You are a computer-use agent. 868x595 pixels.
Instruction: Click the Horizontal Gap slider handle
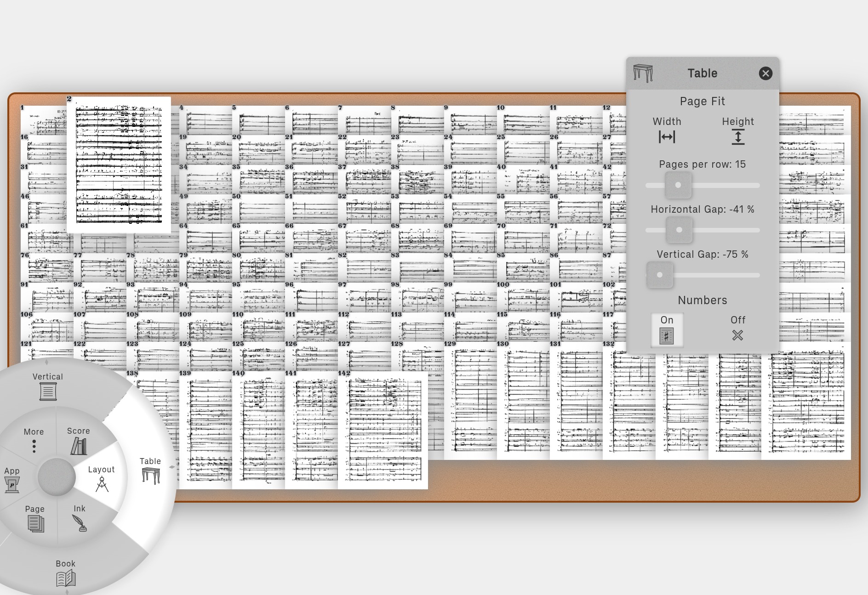point(679,230)
